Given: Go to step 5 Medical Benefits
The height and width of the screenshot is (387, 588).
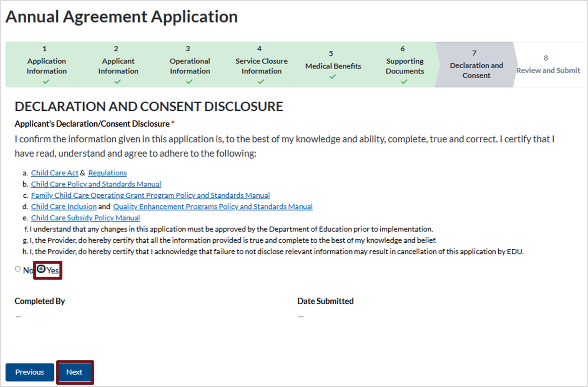Looking at the screenshot, I should (x=333, y=66).
